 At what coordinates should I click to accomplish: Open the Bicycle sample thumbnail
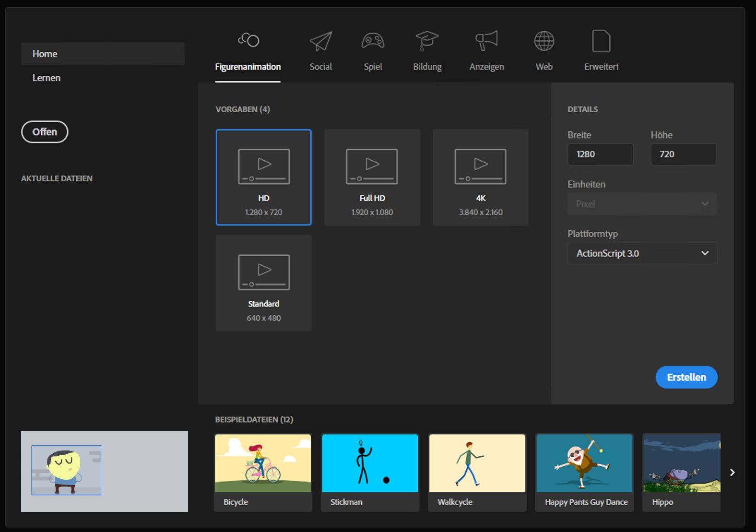click(x=263, y=463)
